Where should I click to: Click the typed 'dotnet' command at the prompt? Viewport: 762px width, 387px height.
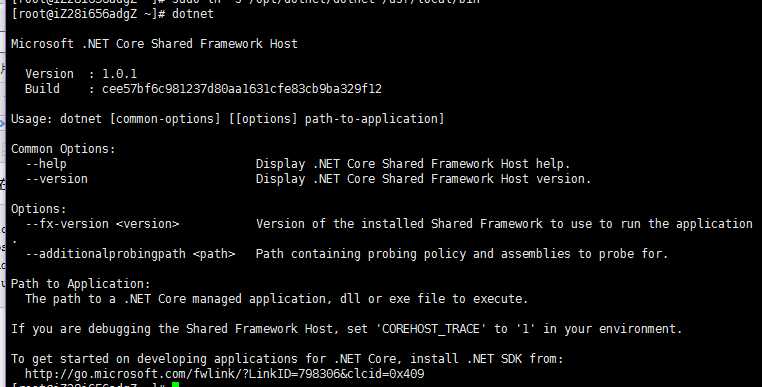[193, 14]
